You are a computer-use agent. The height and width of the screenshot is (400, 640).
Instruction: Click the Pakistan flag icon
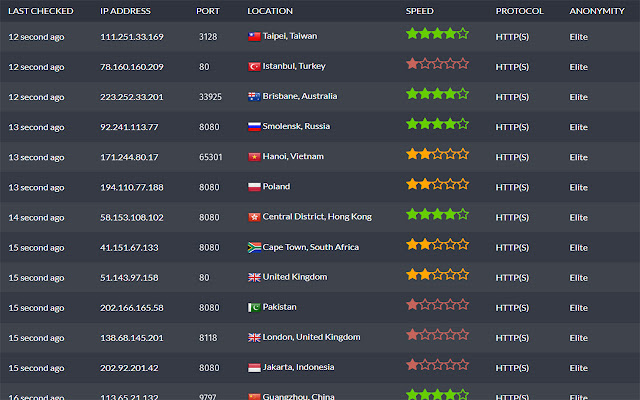(254, 307)
